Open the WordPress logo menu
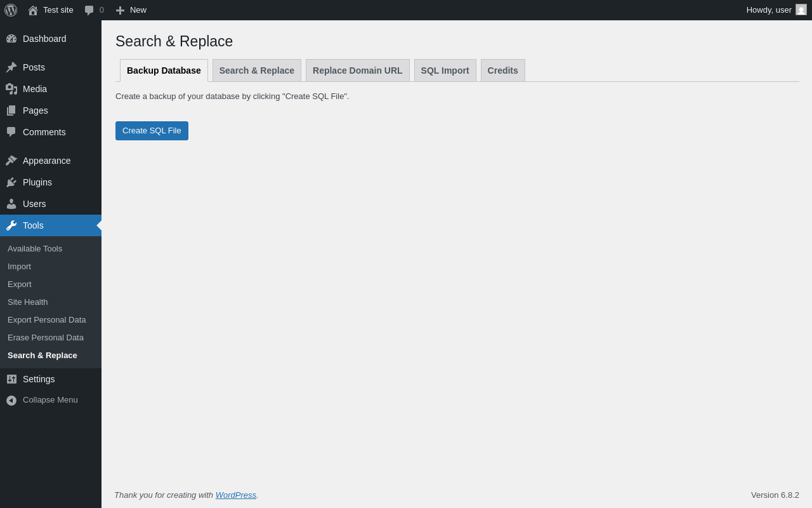Image resolution: width=812 pixels, height=508 pixels. (x=11, y=10)
